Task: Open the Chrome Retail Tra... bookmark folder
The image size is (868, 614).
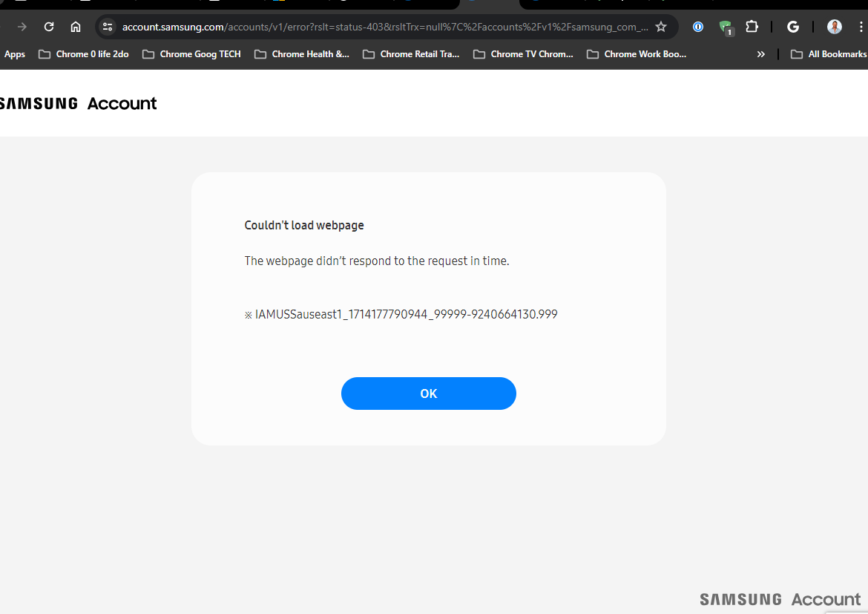Action: click(x=411, y=54)
